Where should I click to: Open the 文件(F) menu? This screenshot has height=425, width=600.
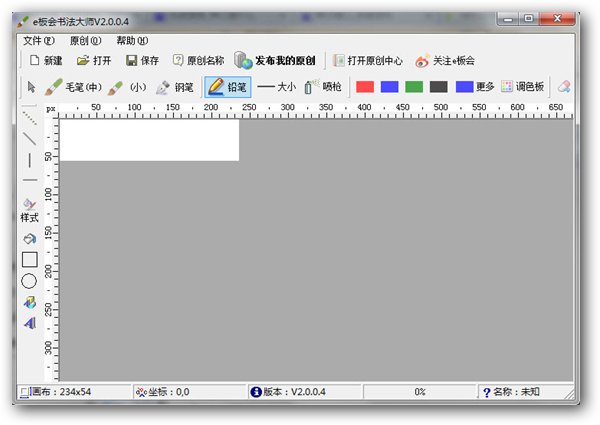39,41
